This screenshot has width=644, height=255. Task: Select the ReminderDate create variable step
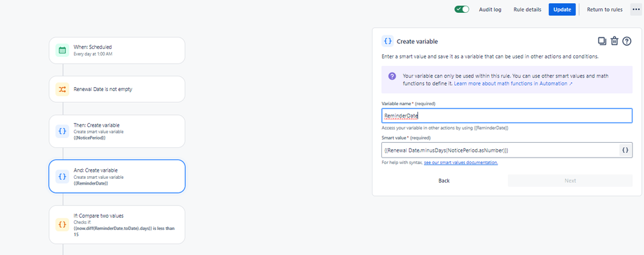[117, 176]
